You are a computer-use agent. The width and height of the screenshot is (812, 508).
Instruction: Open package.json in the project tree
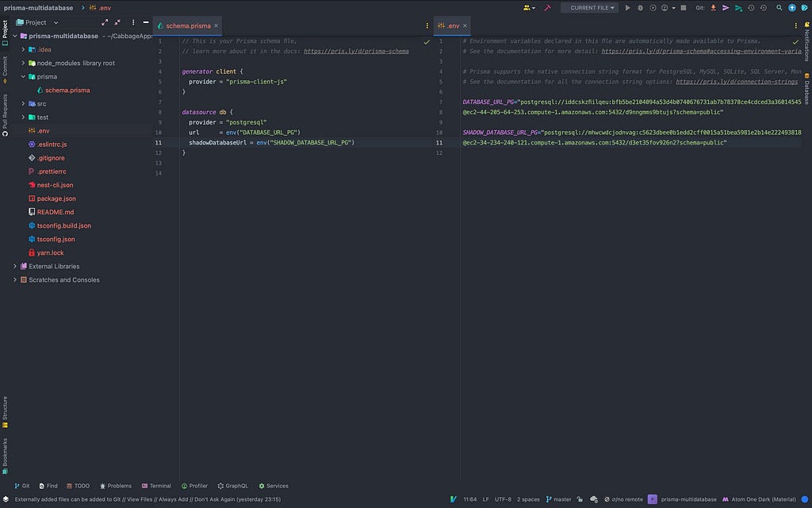tap(56, 198)
